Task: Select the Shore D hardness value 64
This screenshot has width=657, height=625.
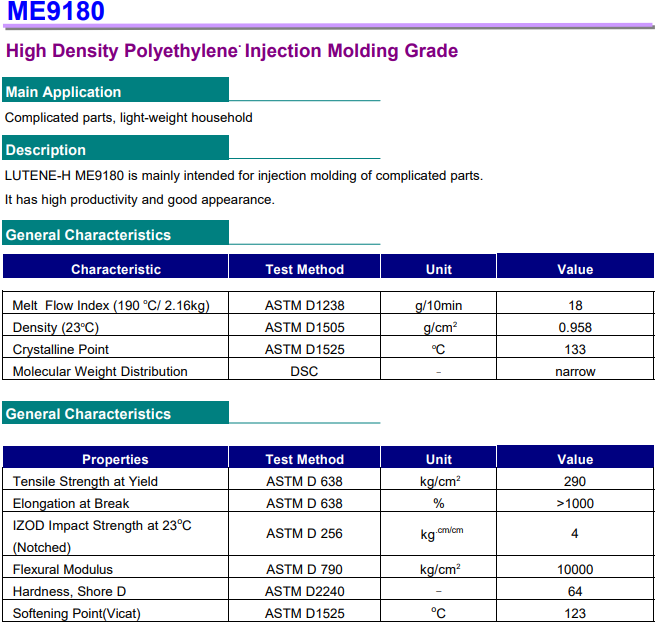Action: 575,591
